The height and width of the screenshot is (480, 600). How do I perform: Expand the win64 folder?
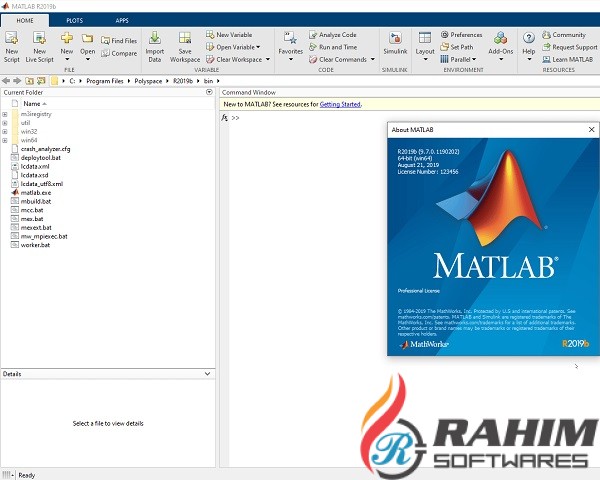point(5,140)
